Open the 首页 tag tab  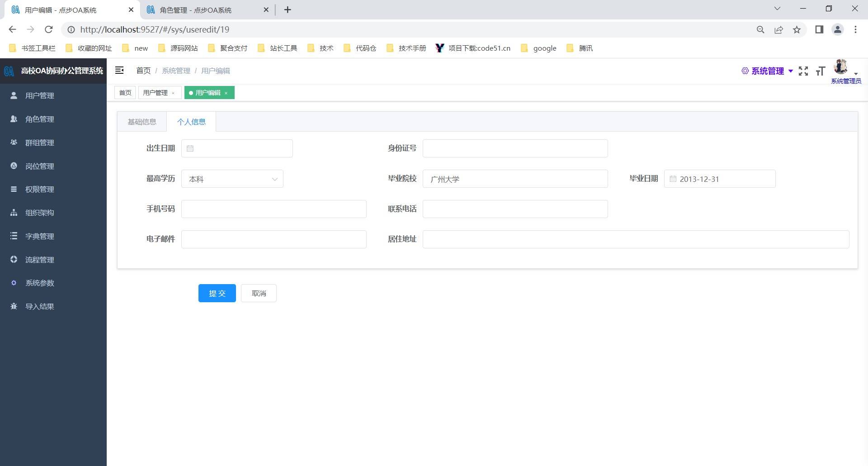pyautogui.click(x=125, y=93)
